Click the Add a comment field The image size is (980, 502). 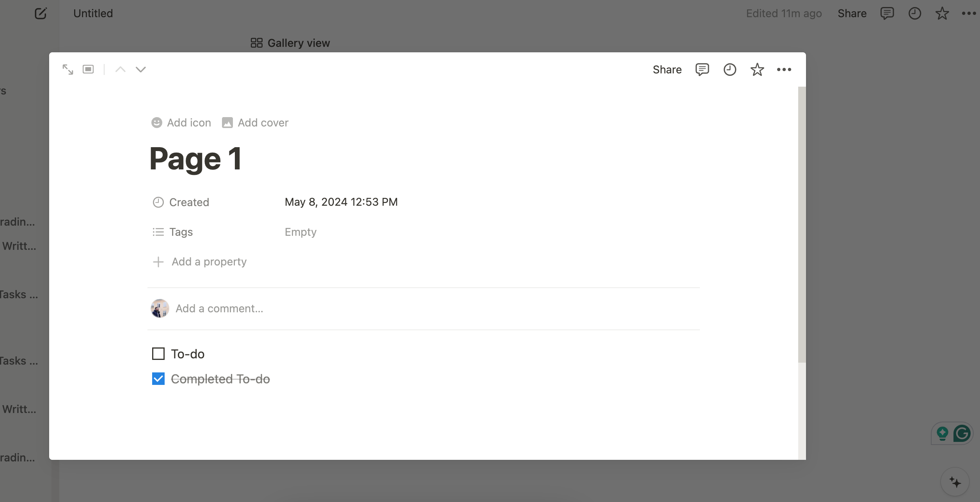click(x=220, y=308)
